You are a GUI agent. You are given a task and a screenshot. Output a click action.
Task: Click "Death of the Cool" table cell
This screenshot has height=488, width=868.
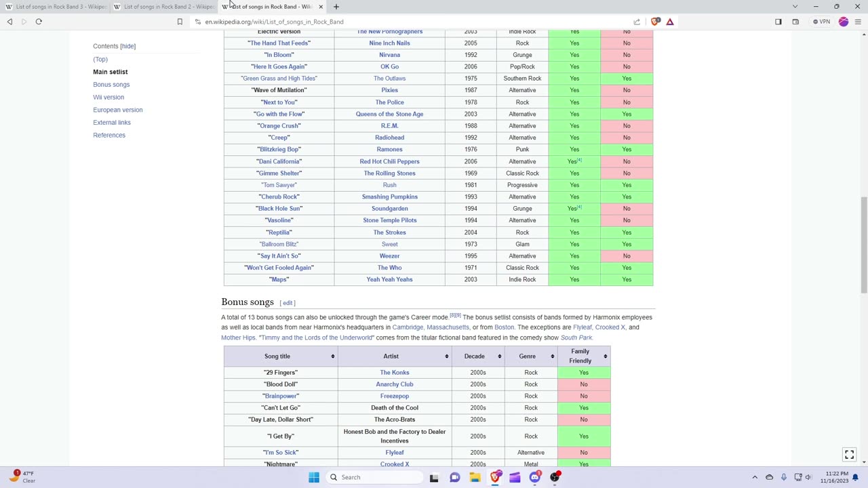(395, 408)
